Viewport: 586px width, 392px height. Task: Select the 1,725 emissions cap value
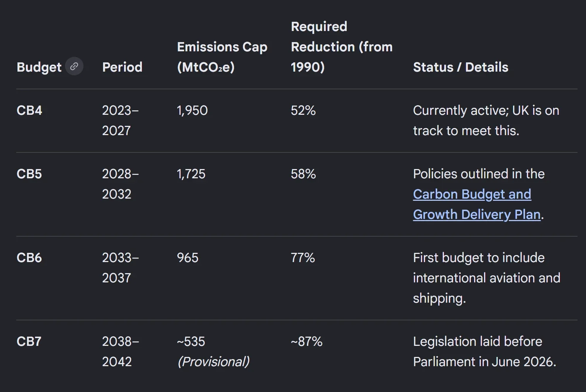[191, 174]
